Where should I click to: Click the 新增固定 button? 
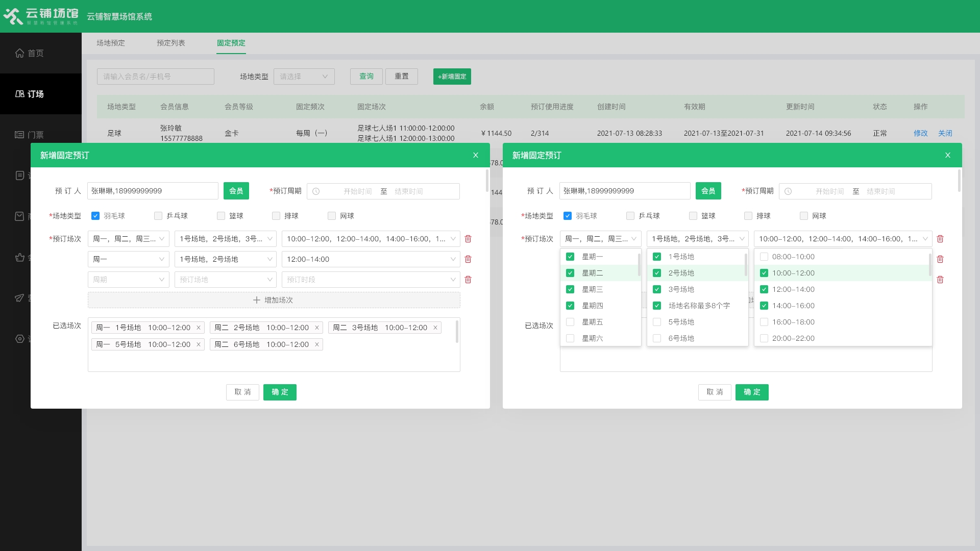tap(452, 77)
